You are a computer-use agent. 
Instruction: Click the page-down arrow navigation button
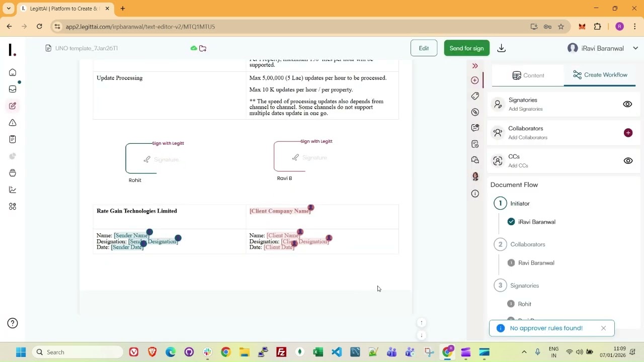click(422, 335)
